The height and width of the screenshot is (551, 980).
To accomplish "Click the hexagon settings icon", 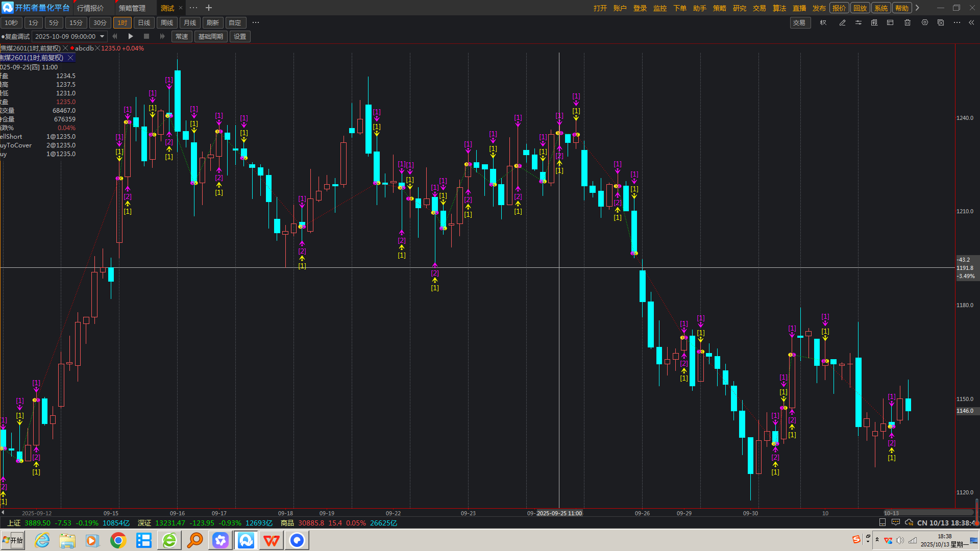I will click(924, 23).
